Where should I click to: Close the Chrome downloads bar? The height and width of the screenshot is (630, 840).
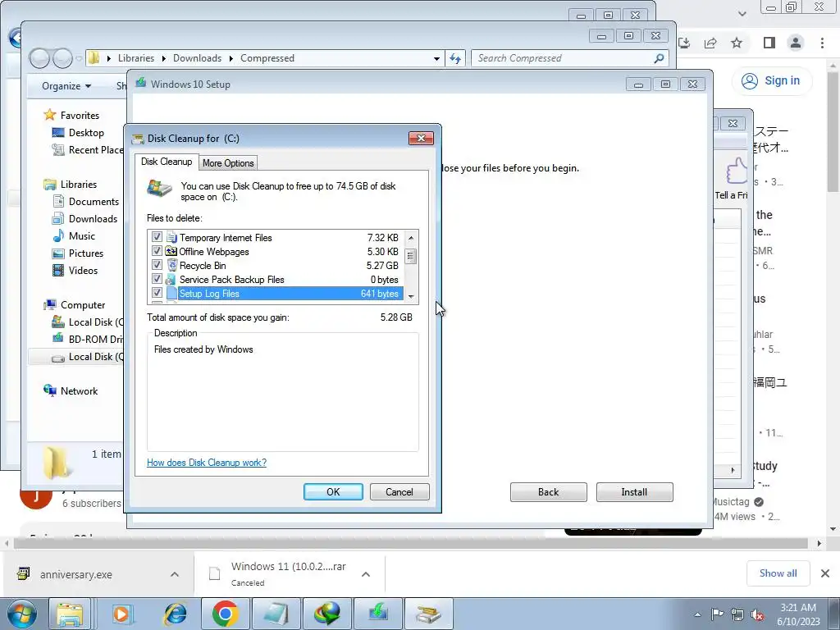pos(825,573)
